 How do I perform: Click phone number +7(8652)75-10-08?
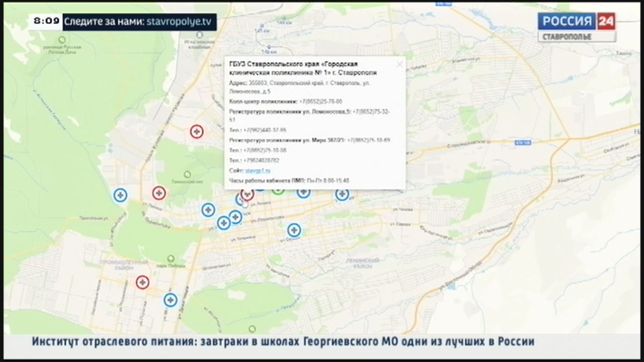tap(265, 150)
